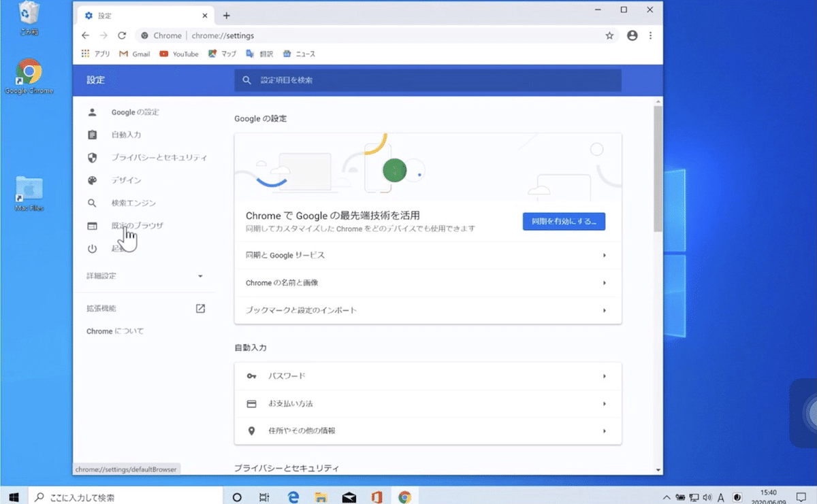This screenshot has height=504, width=817.
Task: Open the YouTube bookmark
Action: tap(179, 54)
